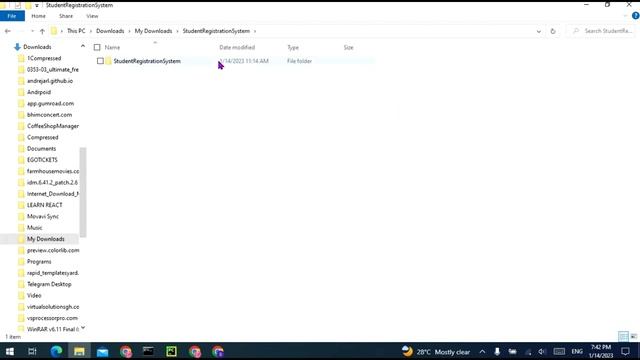Screen dimensions: 640x360
Task: Click the microphone tray icon
Action: tap(497, 352)
